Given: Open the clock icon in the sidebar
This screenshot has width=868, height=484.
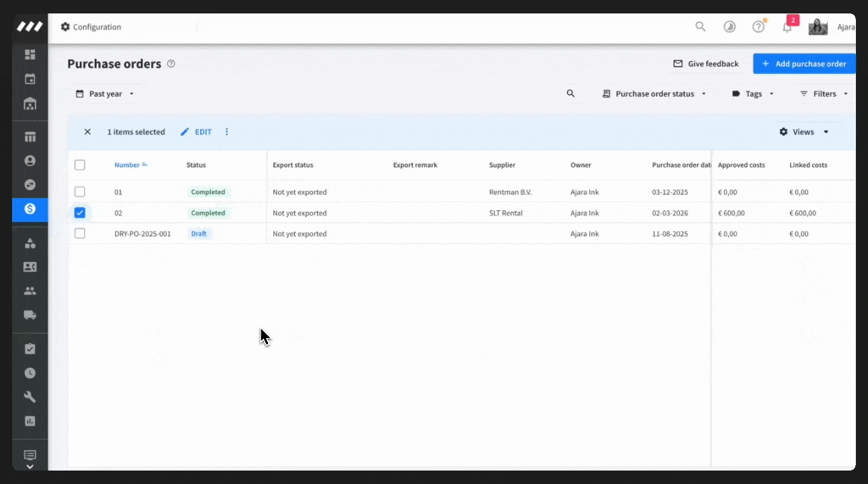Looking at the screenshot, I should 30,373.
